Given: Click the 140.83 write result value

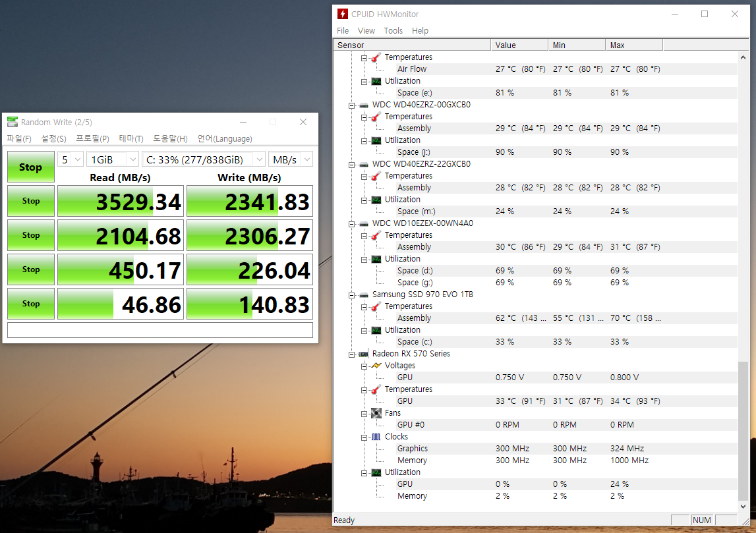Looking at the screenshot, I should point(250,304).
